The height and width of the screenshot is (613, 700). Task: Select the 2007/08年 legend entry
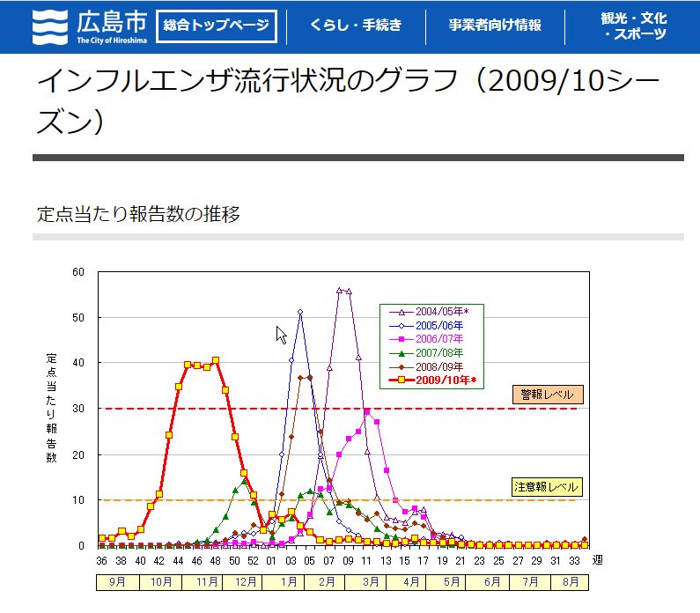coord(426,352)
